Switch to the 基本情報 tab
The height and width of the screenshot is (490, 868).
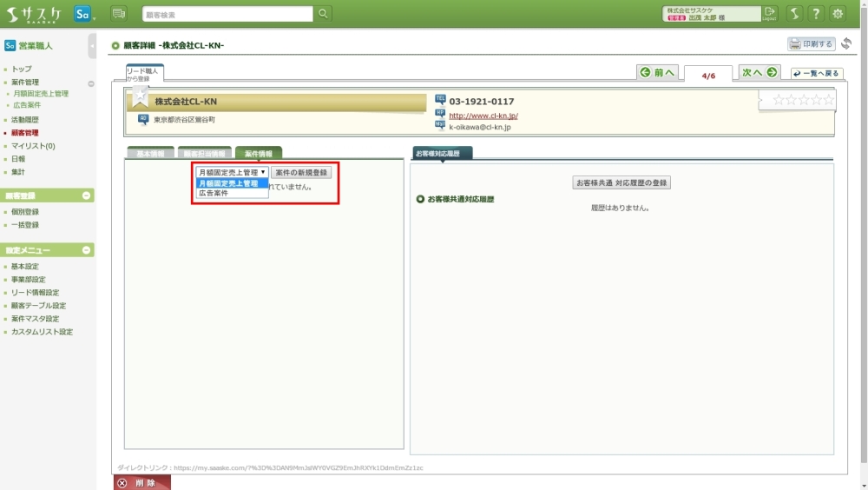pyautogui.click(x=150, y=154)
